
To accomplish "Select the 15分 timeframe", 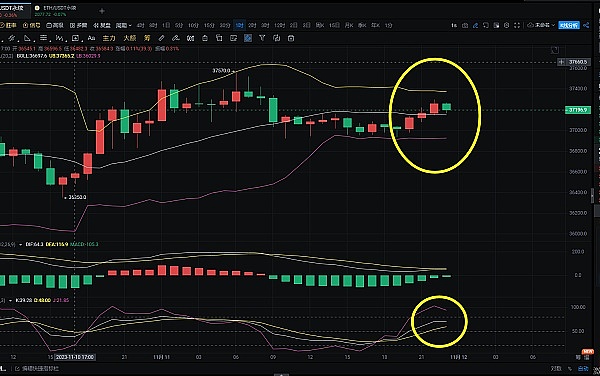I will 209,25.
